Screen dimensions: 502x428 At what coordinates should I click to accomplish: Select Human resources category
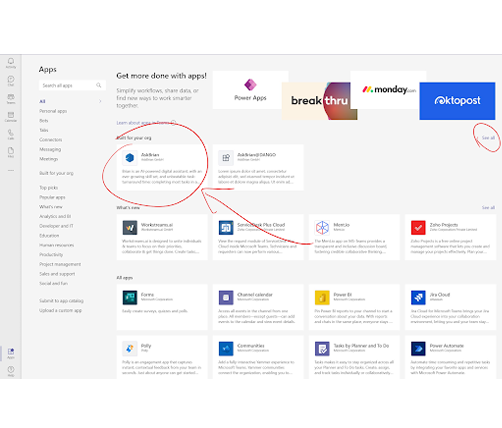(57, 245)
